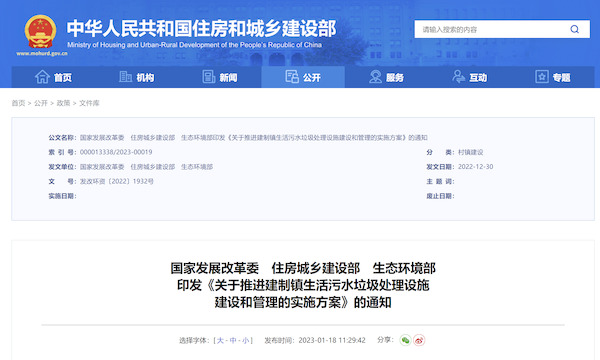The width and height of the screenshot is (600, 360).
Task: Focus the search input field
Action: [492, 29]
